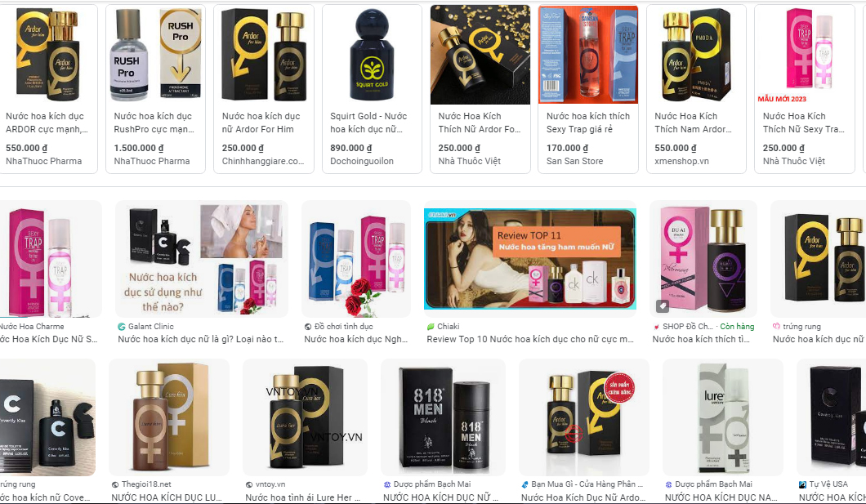
Task: Click the Tự Vệ USA favicon icon
Action: click(802, 484)
